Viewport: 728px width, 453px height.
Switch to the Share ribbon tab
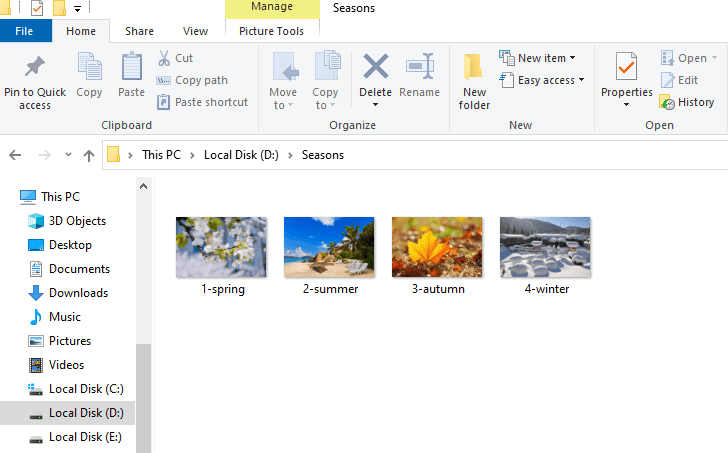[139, 31]
